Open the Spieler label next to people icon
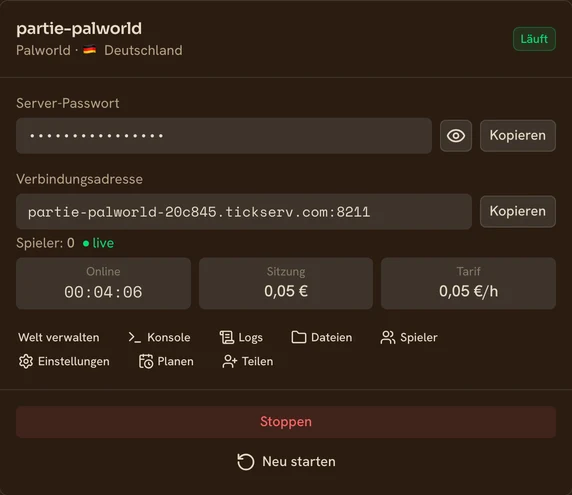This screenshot has height=495, width=572. [418, 337]
